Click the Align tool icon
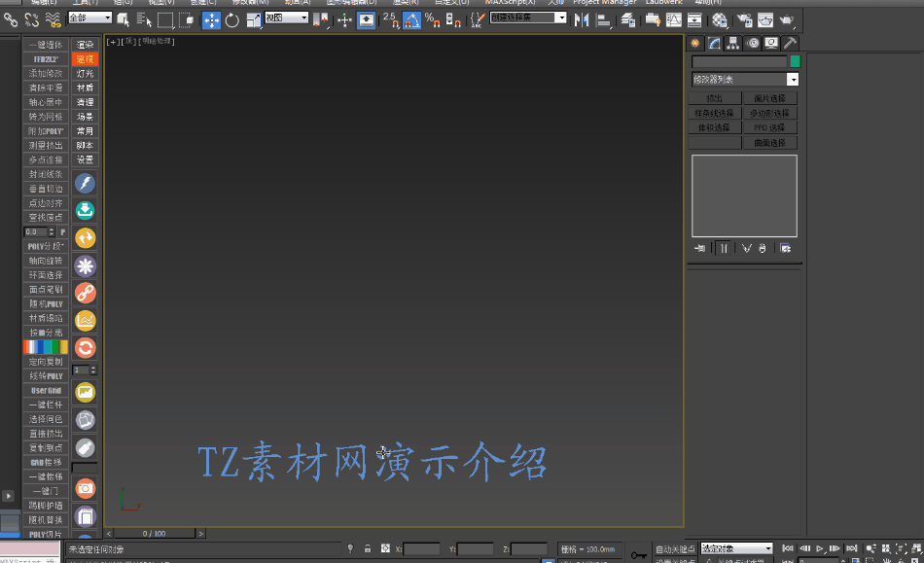Screen dimensions: 924x563 (603, 20)
